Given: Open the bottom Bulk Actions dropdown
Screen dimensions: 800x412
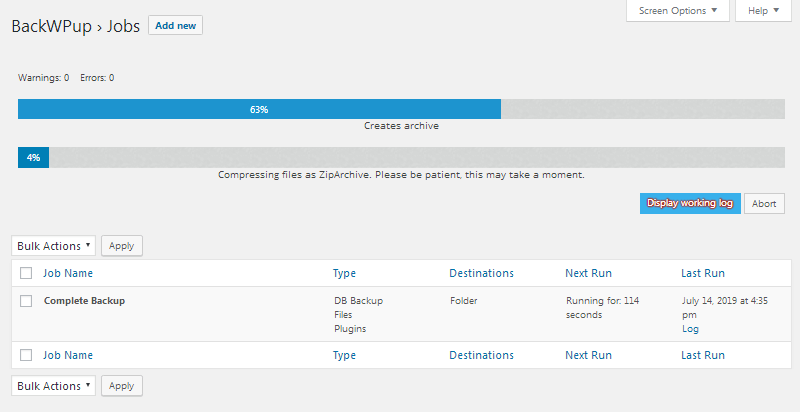Looking at the screenshot, I should click(54, 386).
